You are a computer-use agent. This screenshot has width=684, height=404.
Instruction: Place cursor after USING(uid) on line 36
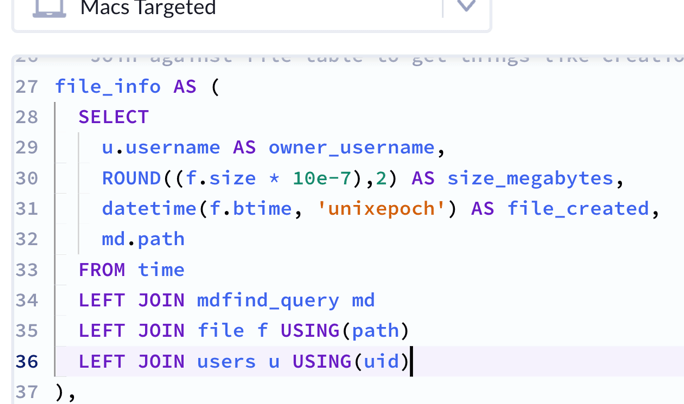[x=411, y=361]
